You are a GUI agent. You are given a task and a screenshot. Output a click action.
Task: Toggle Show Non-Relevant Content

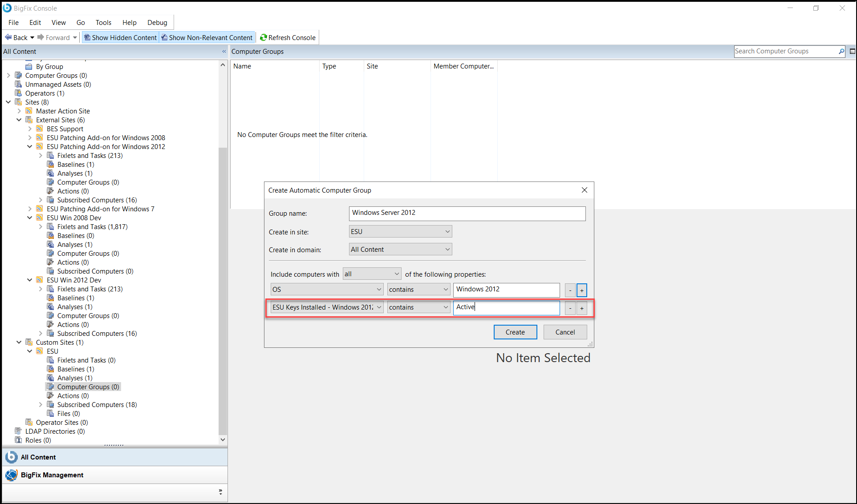(207, 38)
